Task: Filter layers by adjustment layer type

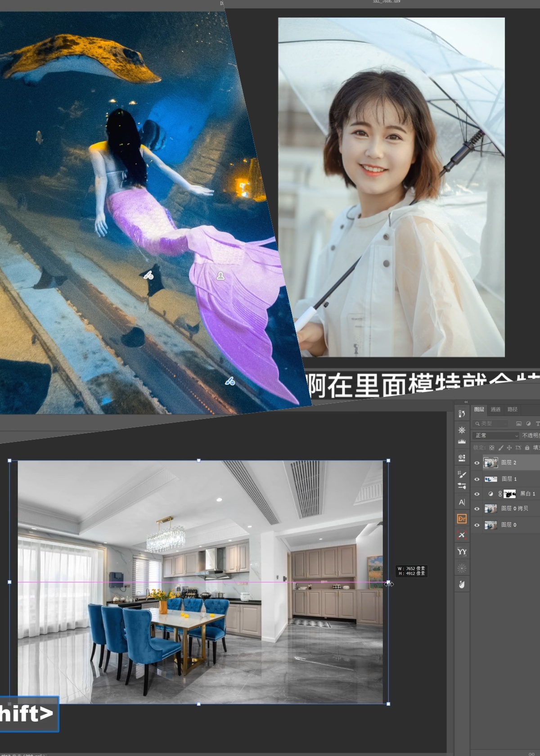Action: [x=528, y=423]
